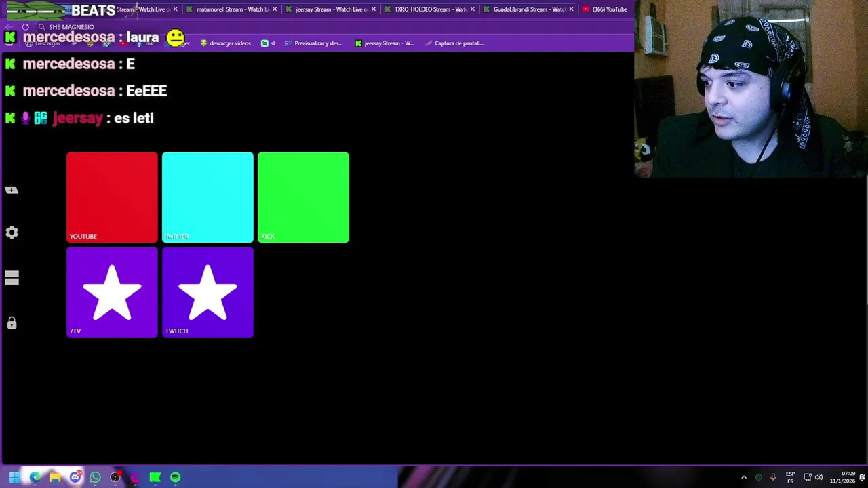Close the TXRO_HOLDEO Stream tab
Screen dimensions: 868x488
click(x=473, y=9)
